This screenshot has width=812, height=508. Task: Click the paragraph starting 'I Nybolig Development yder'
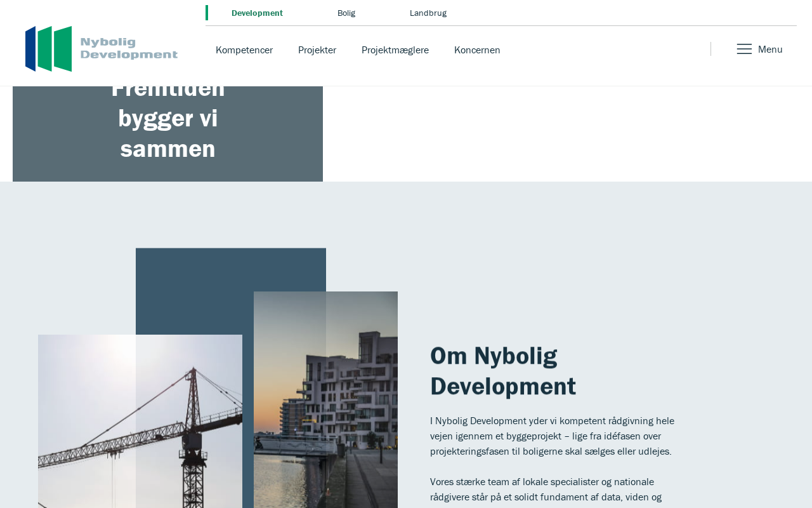pyautogui.click(x=552, y=436)
